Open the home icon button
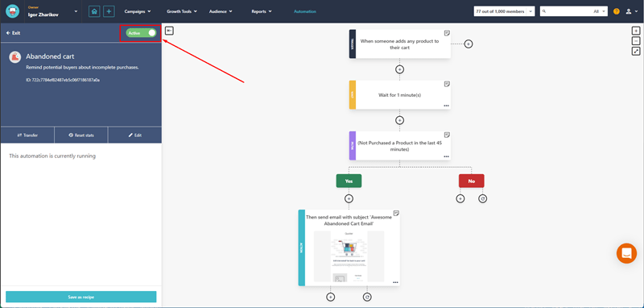The width and height of the screenshot is (644, 308). point(94,11)
